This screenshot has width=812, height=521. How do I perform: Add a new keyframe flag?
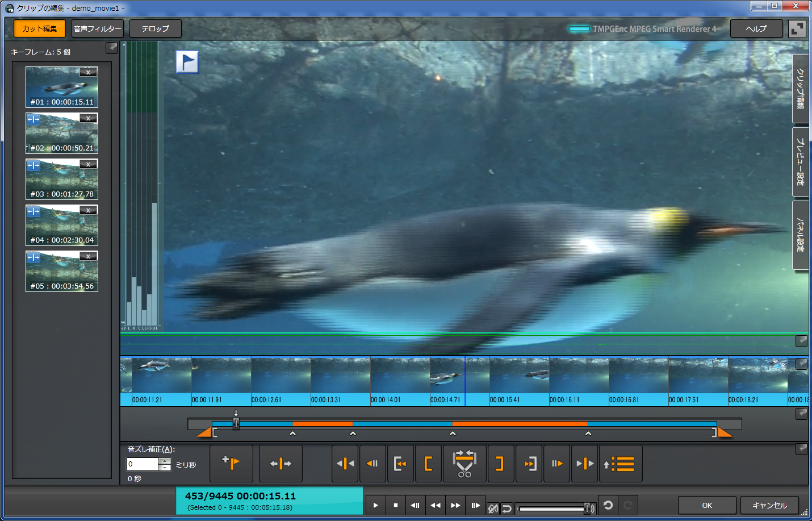tap(232, 464)
